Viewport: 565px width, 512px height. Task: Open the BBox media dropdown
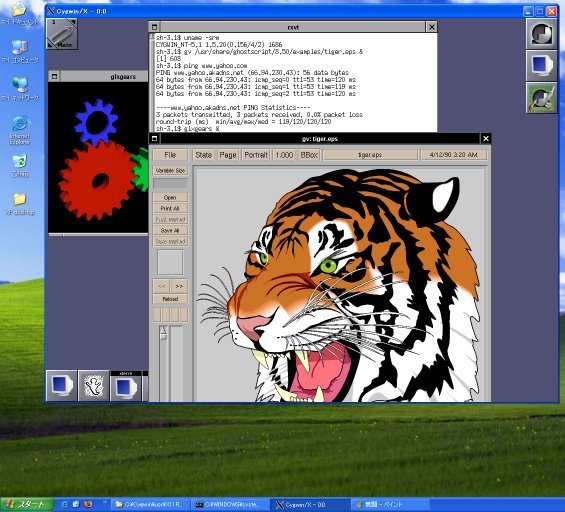[x=309, y=155]
